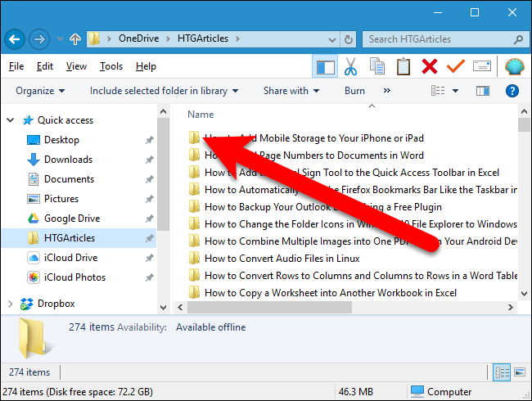This screenshot has height=401, width=532.
Task: Toggle the navigation pane toolbar icon
Action: coord(325,66)
